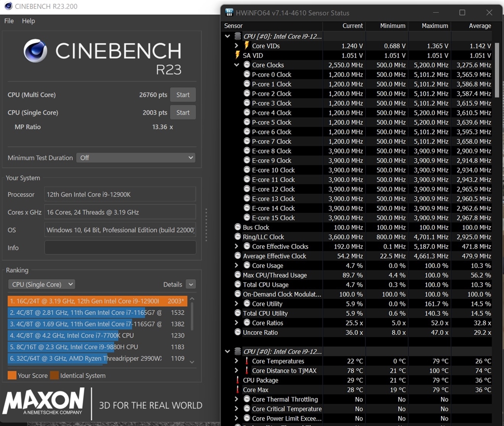Click the first CPU chip icon in HWiNFO
The height and width of the screenshot is (426, 504).
(238, 36)
